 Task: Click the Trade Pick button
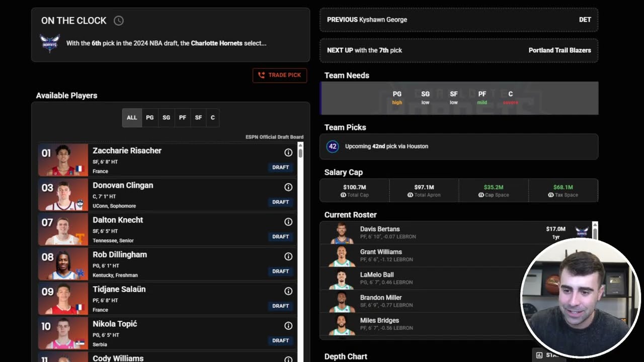coord(280,75)
